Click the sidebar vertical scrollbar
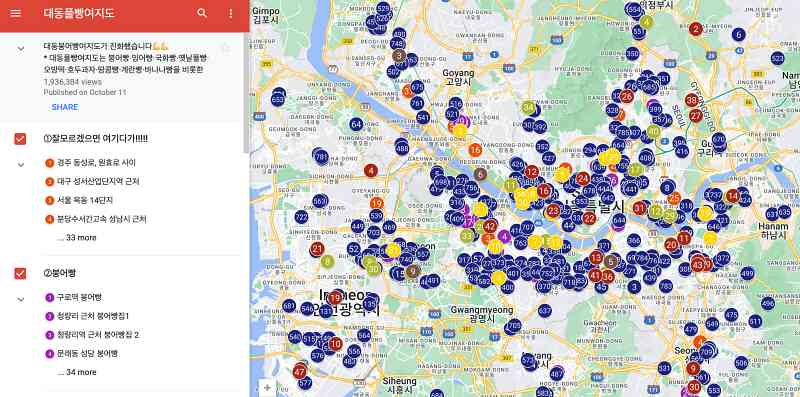 (246, 92)
